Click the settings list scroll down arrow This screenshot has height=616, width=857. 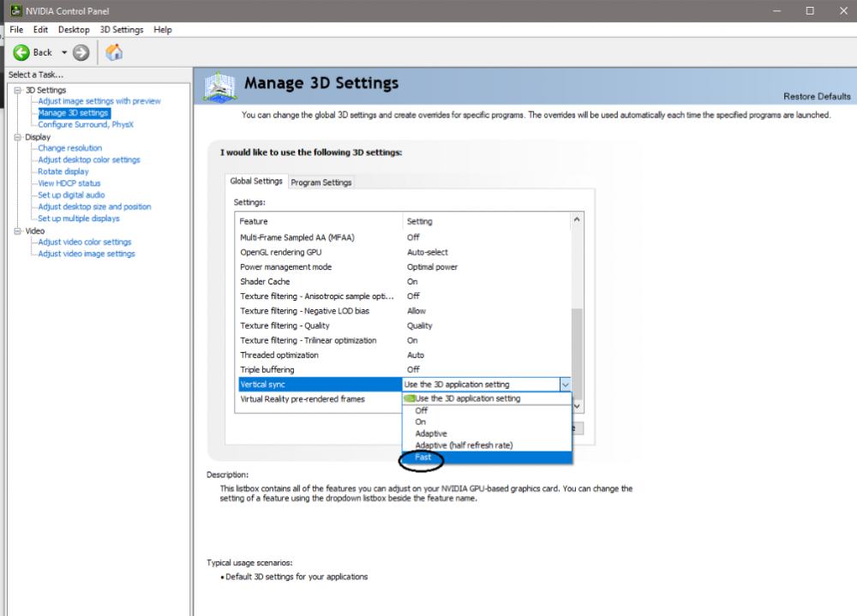577,406
